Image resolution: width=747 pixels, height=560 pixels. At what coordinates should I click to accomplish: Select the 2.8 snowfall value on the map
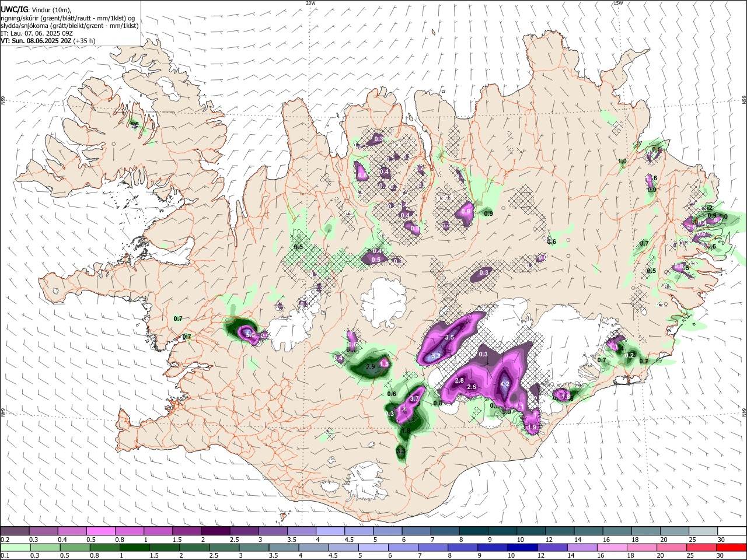(459, 380)
